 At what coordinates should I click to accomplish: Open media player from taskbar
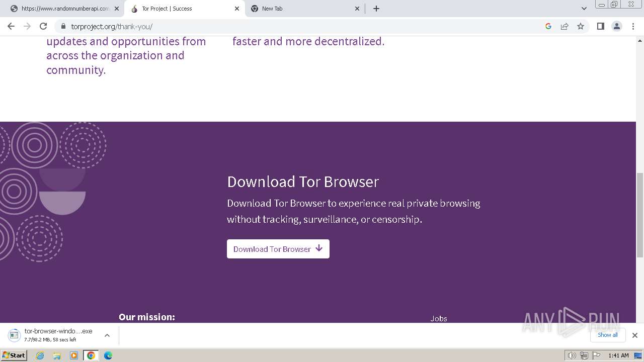click(x=74, y=355)
